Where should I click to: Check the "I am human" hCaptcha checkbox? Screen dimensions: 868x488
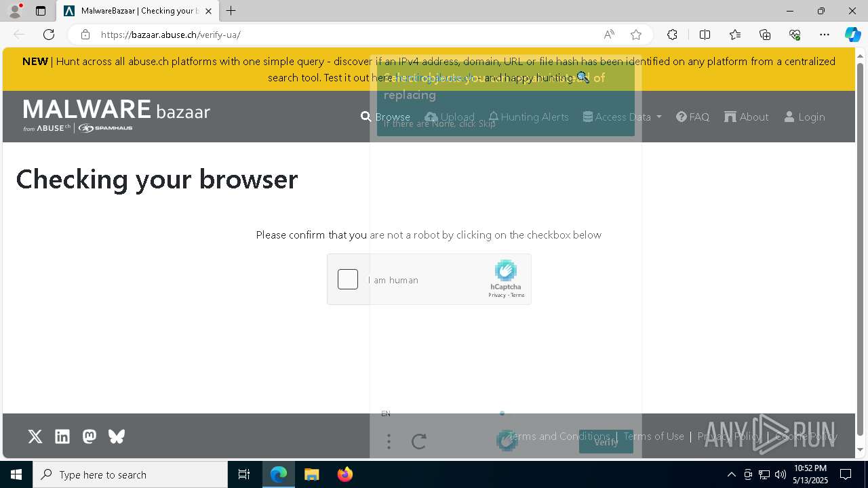tap(348, 279)
